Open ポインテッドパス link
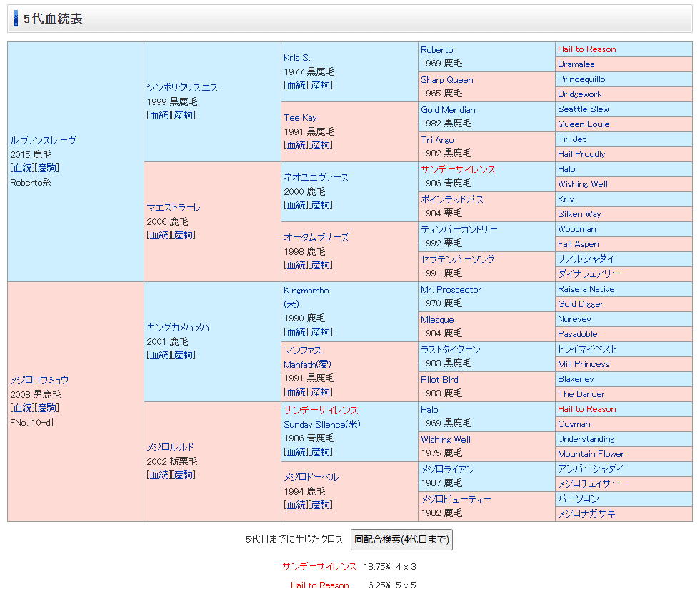 pyautogui.click(x=452, y=199)
